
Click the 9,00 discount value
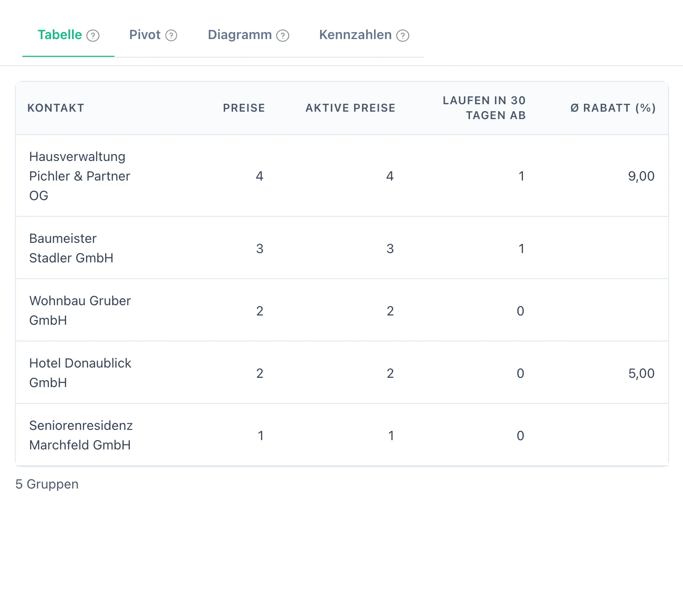click(x=641, y=176)
